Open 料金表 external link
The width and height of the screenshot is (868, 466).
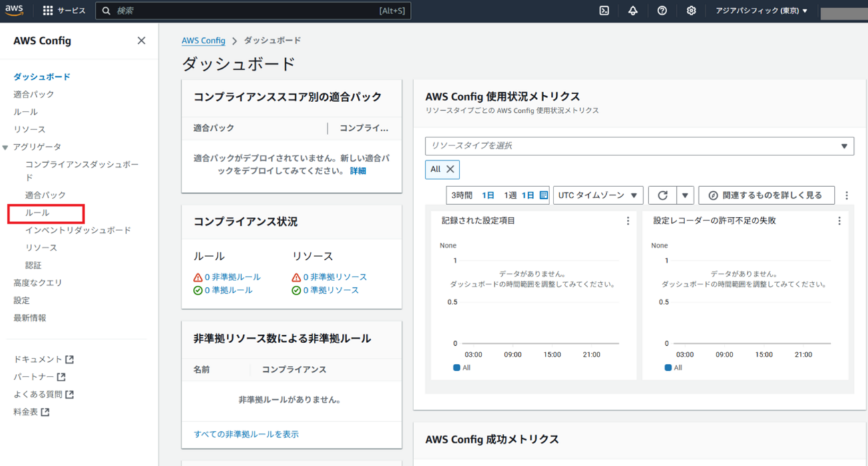point(31,412)
